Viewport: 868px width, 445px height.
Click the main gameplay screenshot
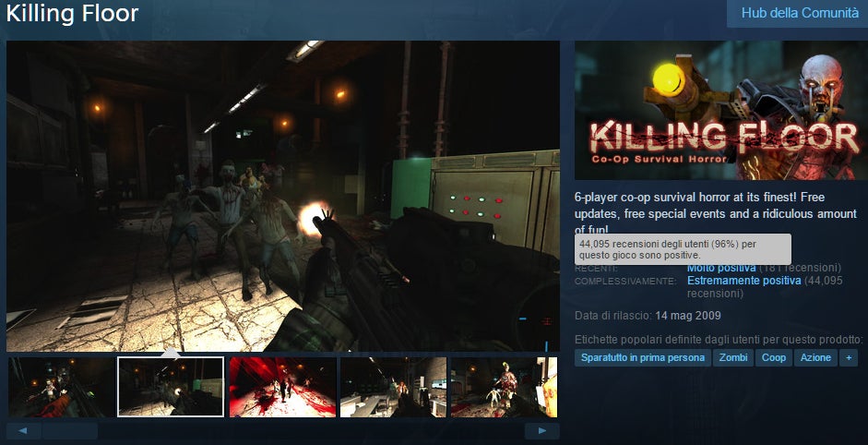(x=283, y=196)
